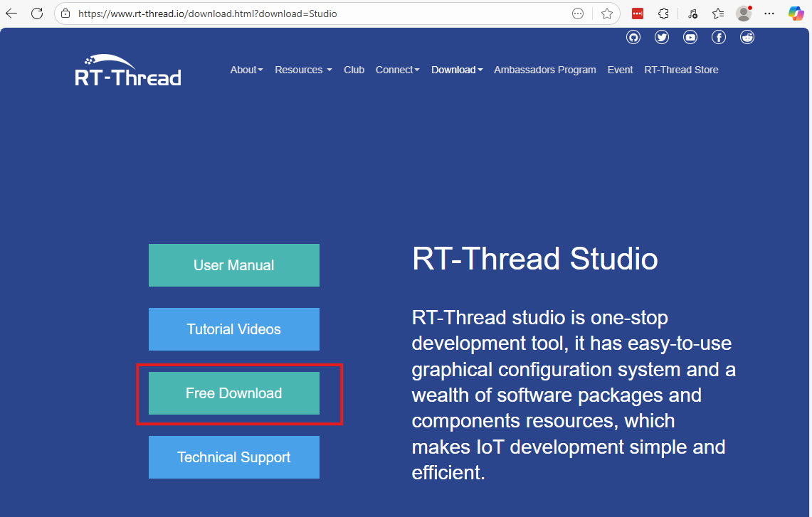This screenshot has height=517, width=812.
Task: Open the Download dropdown menu
Action: click(456, 70)
